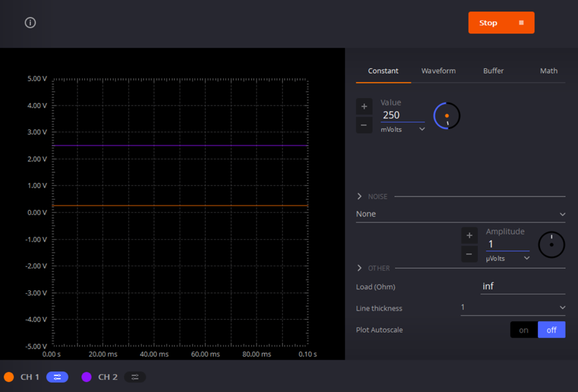The width and height of the screenshot is (578, 392).
Task: Click the orange CH 1 color indicator
Action: coord(9,377)
